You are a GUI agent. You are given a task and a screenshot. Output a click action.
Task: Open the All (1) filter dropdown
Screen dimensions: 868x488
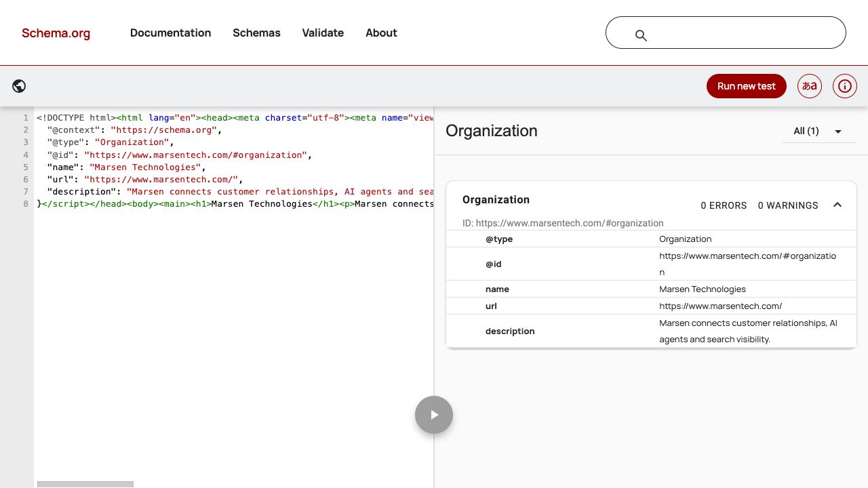(x=819, y=131)
